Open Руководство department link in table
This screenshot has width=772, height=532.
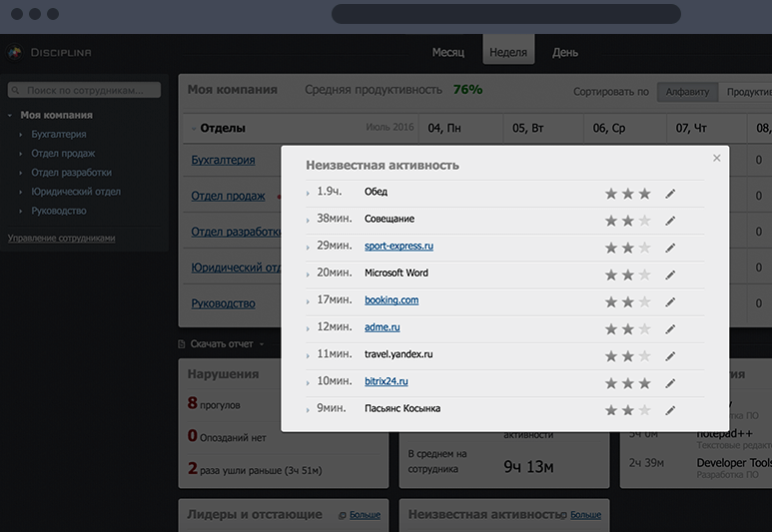223,303
